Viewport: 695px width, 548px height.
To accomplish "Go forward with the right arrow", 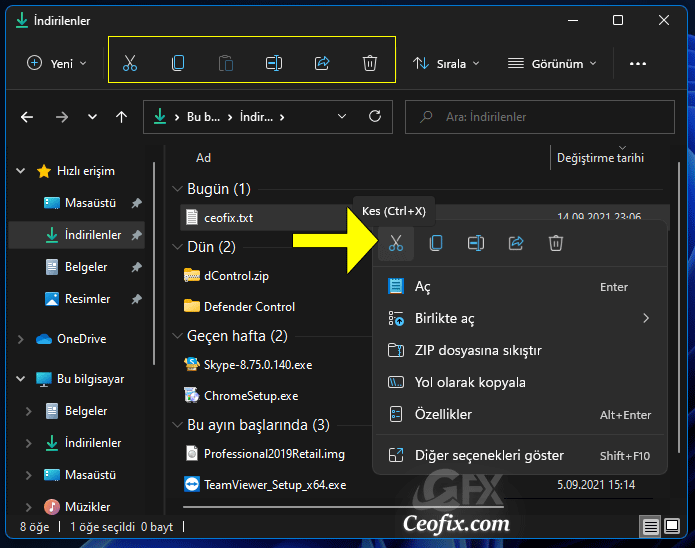I will point(62,117).
